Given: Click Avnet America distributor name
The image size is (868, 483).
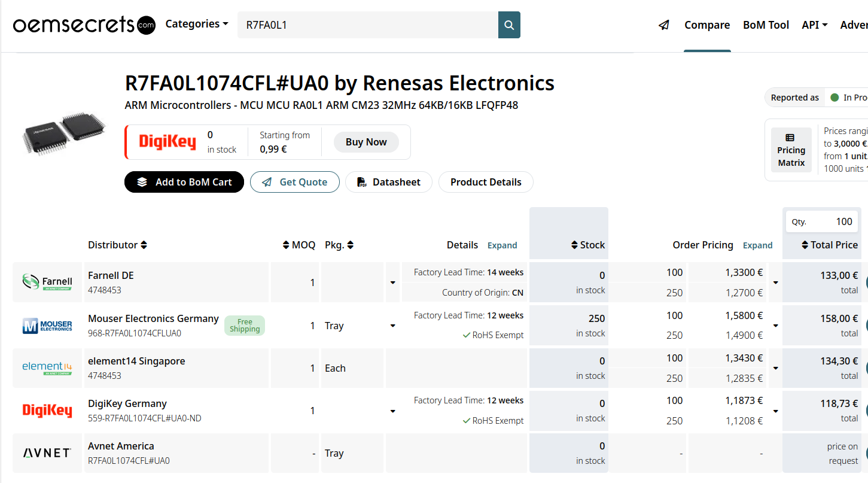Looking at the screenshot, I should click(x=121, y=446).
